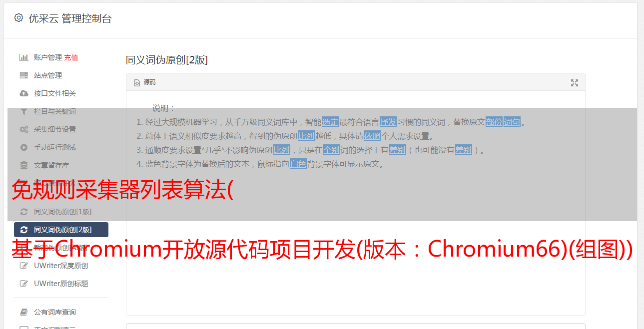This screenshot has height=329, width=644.
Task: Click the 接口文件相关 cloud upload icon
Action: pos(24,93)
